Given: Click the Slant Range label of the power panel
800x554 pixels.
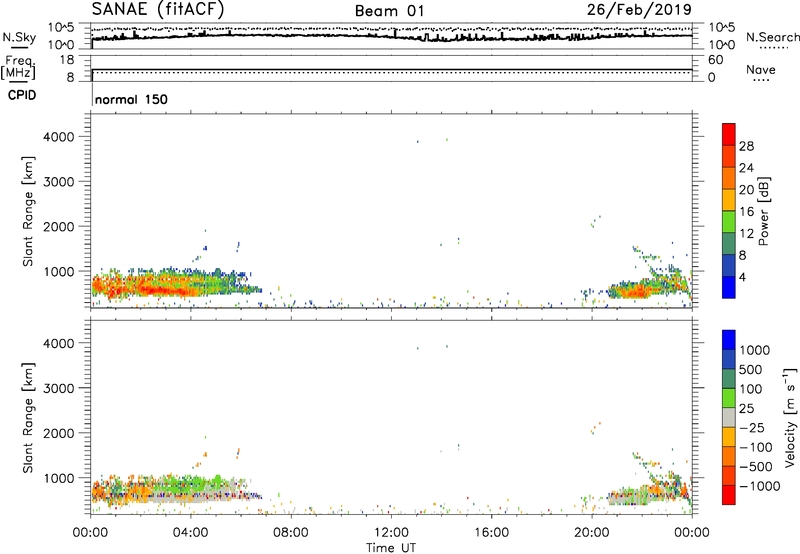Looking at the screenshot, I should [28, 211].
